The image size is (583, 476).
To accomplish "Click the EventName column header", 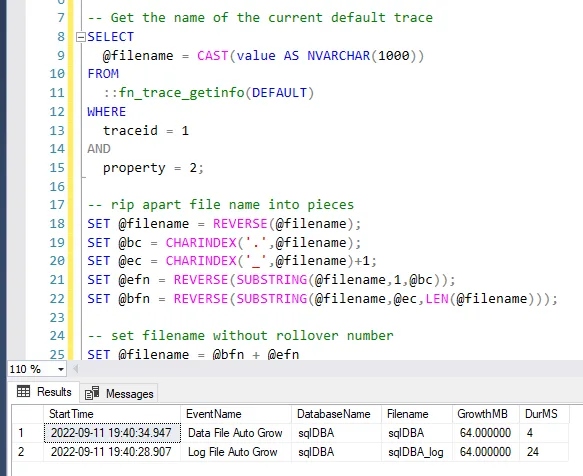I will coord(236,414).
